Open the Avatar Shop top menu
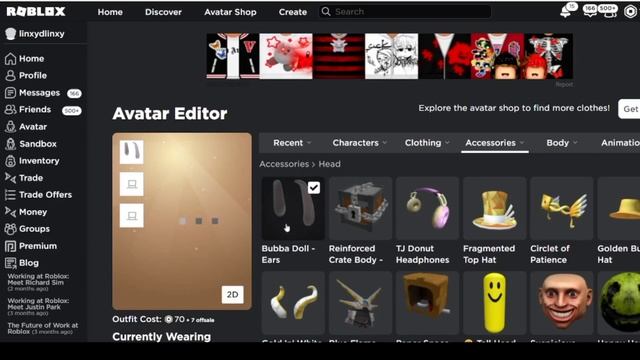The height and width of the screenshot is (360, 640). coord(230,12)
